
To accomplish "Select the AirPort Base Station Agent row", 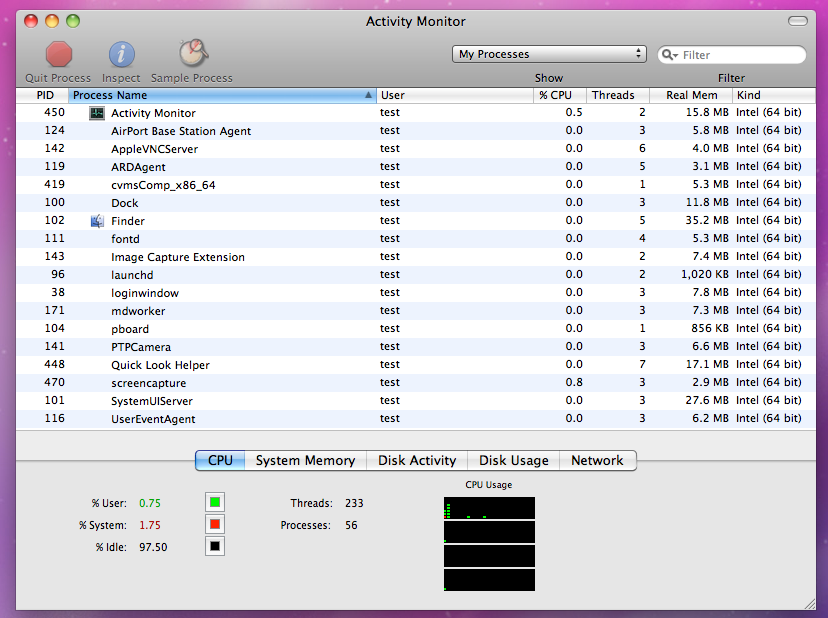I will [416, 131].
